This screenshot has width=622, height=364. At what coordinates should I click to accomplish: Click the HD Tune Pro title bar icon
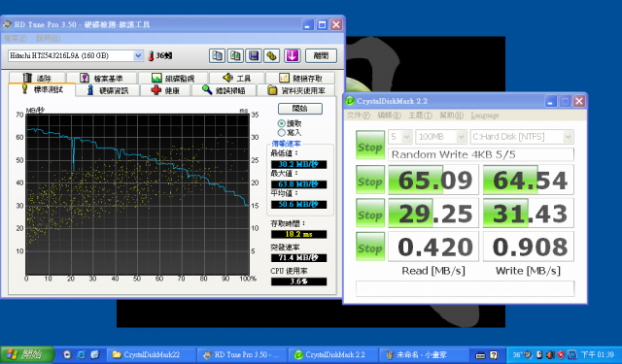[7, 24]
